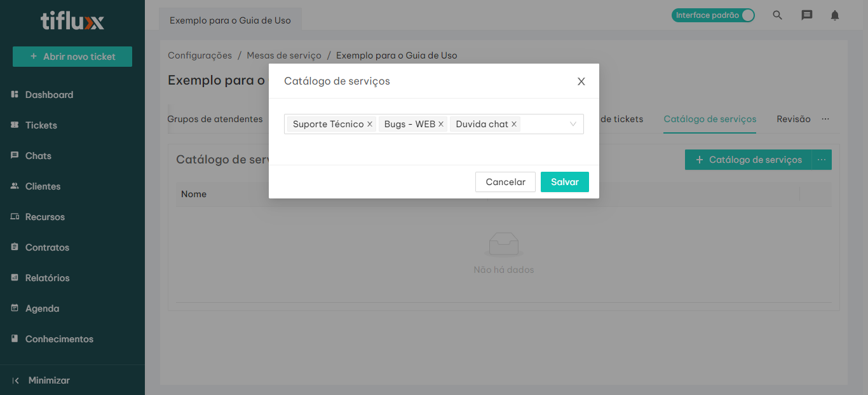Image resolution: width=868 pixels, height=395 pixels.
Task: Remove the Duvida chat tag
Action: point(514,124)
